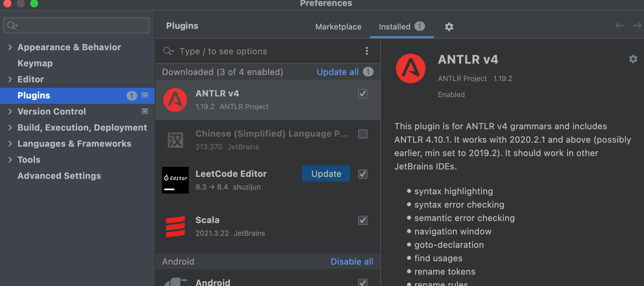Click the plugins settings gear beside Installed tab
The width and height of the screenshot is (644, 286).
point(449,27)
